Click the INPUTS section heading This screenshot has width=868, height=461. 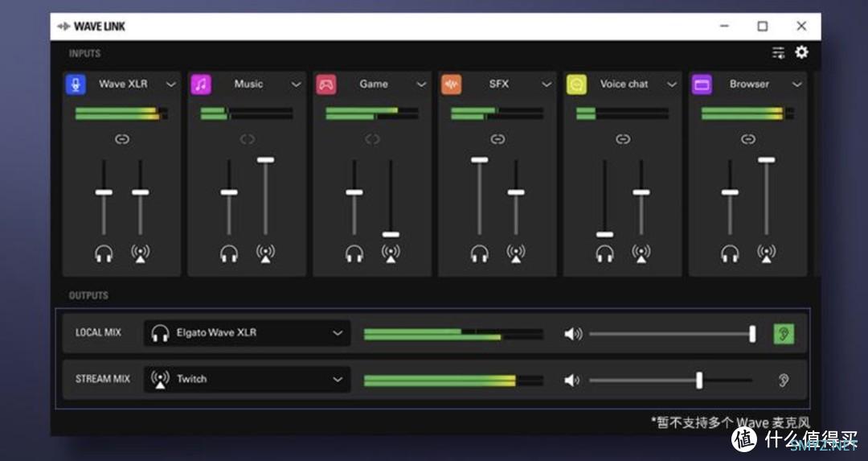(x=84, y=54)
